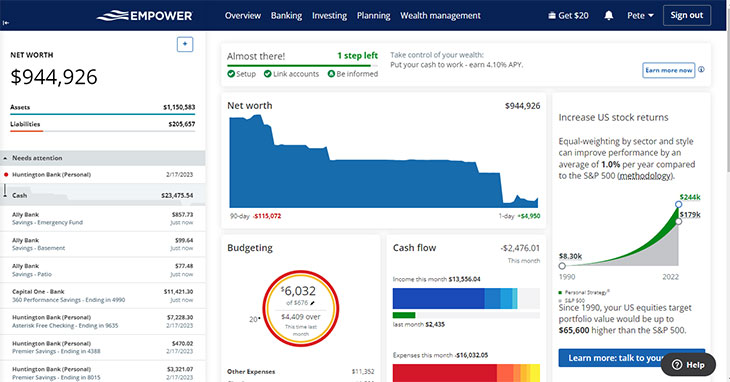Viewport: 730px width, 382px height.
Task: Collapse the sidebar arrow icon
Action: point(6,22)
